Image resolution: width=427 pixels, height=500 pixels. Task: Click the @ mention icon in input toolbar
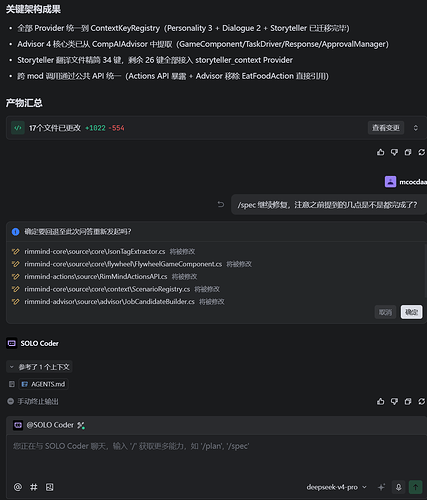pos(18,487)
